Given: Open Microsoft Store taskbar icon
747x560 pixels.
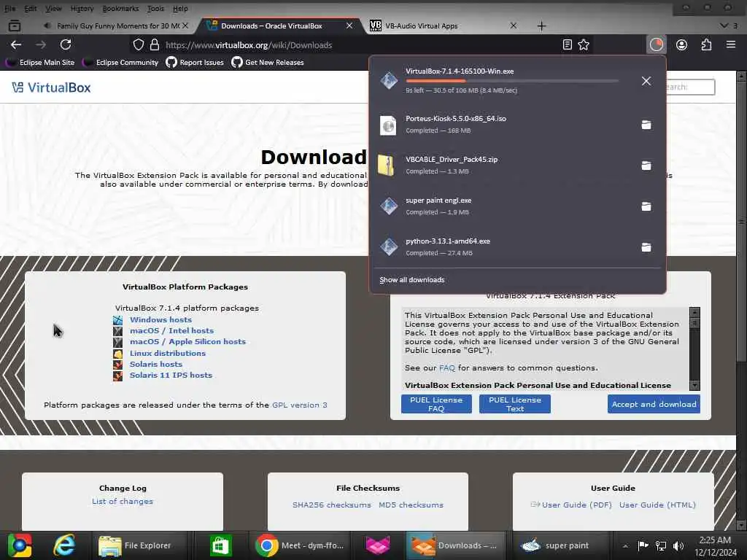Looking at the screenshot, I should click(220, 545).
